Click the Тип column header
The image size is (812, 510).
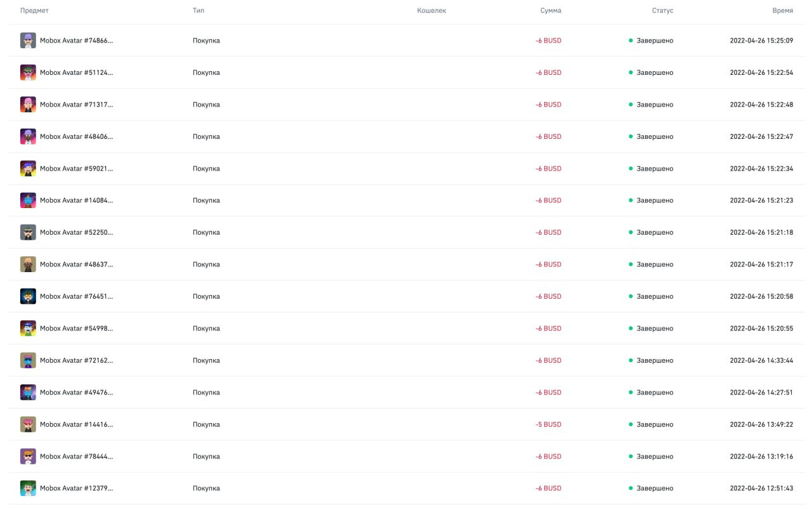[x=199, y=11]
